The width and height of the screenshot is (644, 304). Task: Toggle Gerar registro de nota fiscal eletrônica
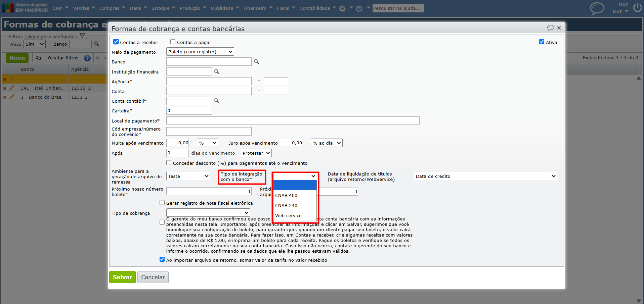tap(162, 203)
